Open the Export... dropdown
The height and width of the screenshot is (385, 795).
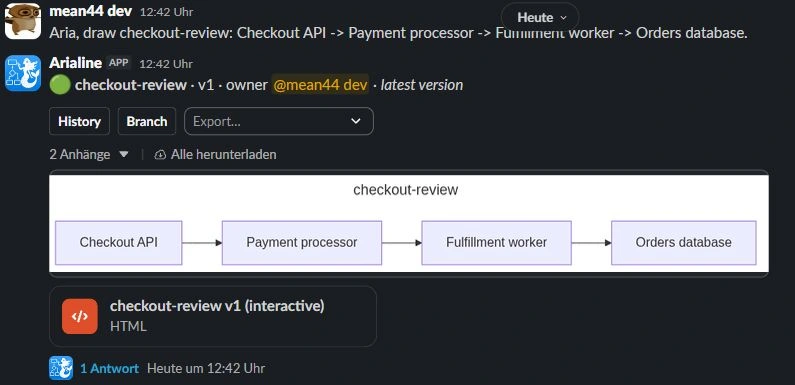(278, 121)
